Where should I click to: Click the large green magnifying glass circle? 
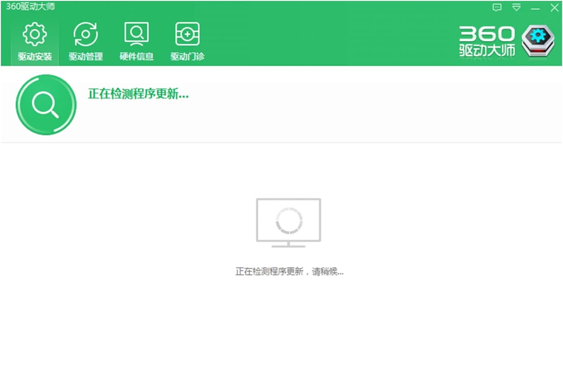tap(46, 105)
